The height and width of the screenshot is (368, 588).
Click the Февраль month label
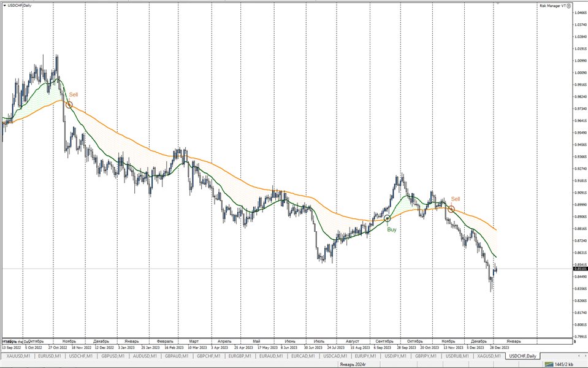click(x=165, y=342)
